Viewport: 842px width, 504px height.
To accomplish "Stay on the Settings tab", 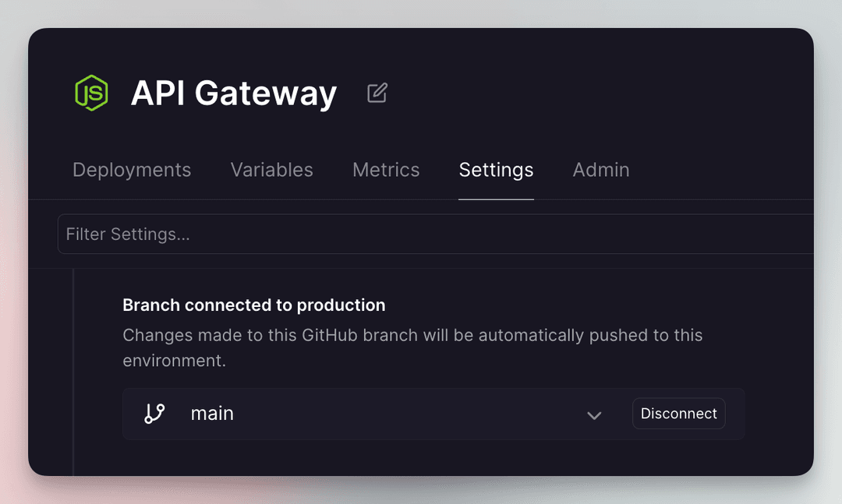I will 496,170.
